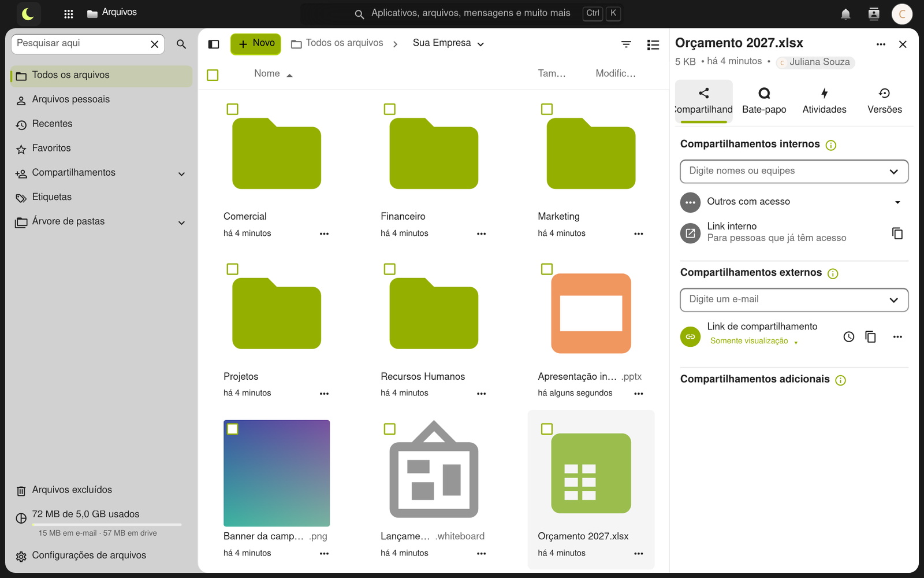
Task: Expand Compartilhamentos in the sidebar
Action: tap(181, 173)
